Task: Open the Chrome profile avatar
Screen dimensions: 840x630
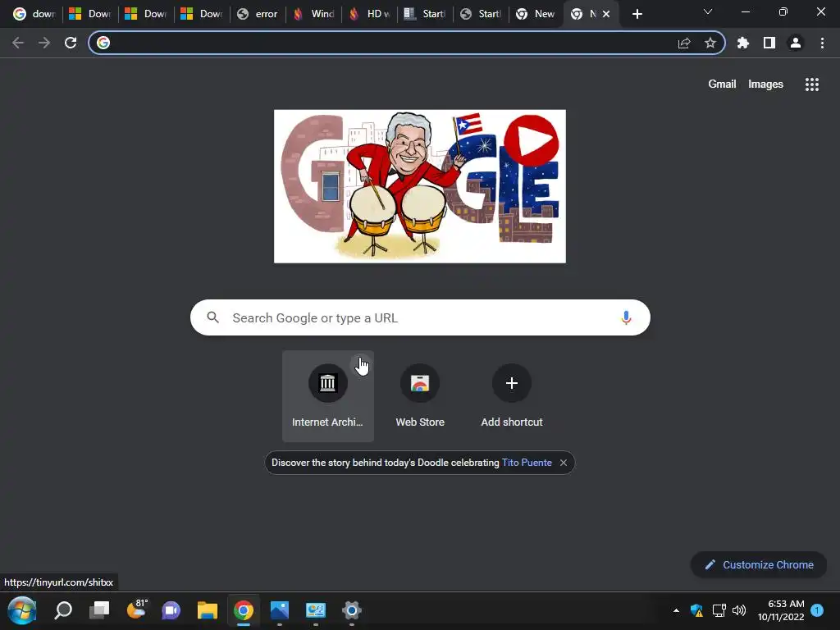Action: pos(796,43)
